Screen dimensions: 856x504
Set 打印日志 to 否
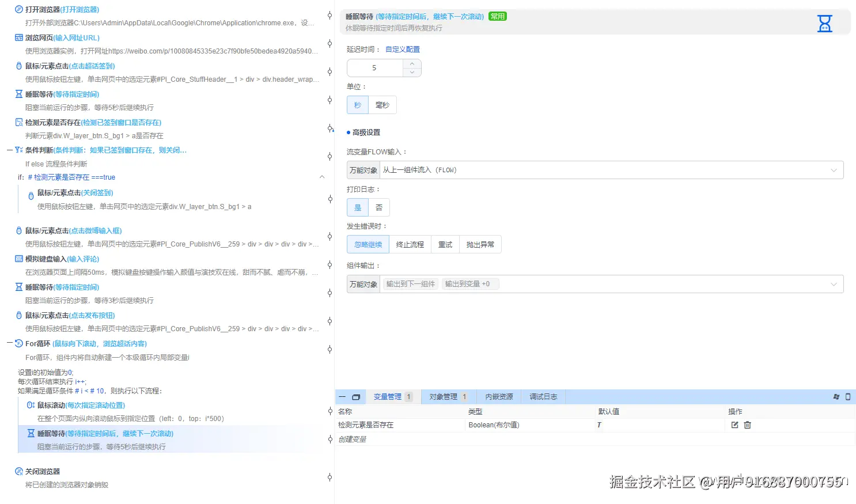tap(379, 207)
